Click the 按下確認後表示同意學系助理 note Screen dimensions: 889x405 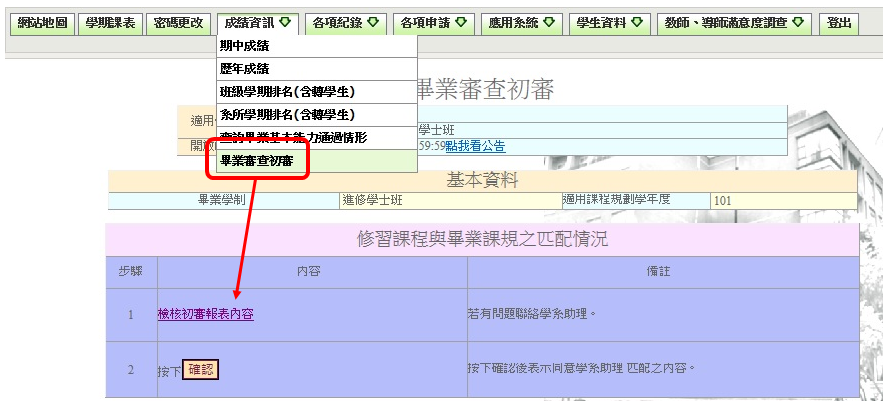[581, 369]
